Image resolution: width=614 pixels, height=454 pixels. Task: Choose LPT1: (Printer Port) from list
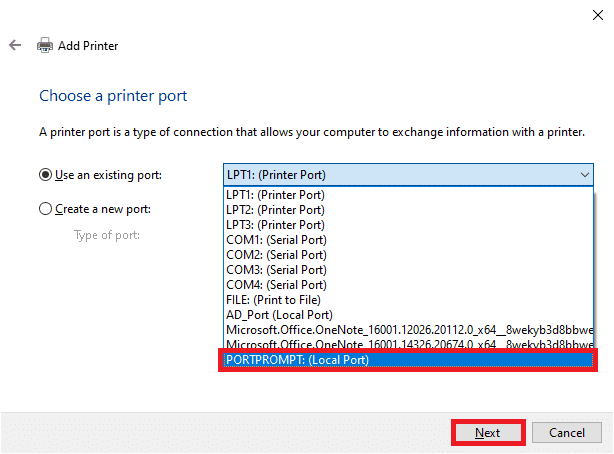coord(276,195)
